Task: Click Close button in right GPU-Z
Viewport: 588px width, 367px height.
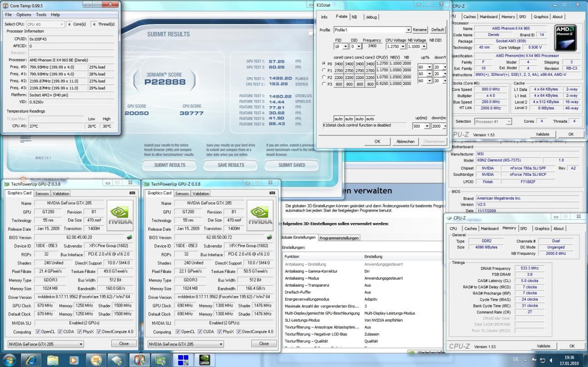Action: tap(264, 344)
